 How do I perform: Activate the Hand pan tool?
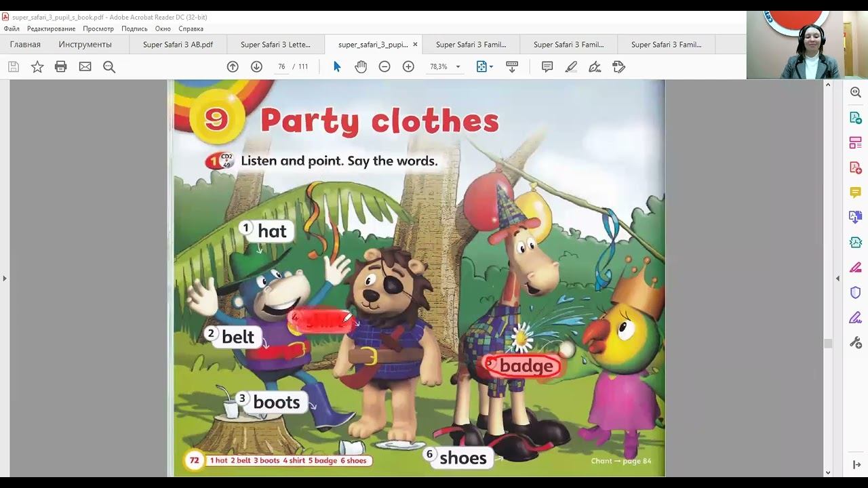pos(361,66)
